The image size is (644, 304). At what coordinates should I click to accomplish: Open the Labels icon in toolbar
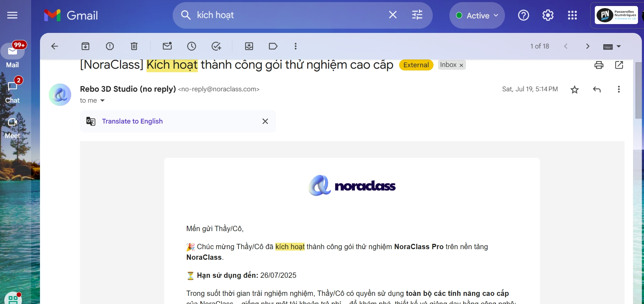click(273, 46)
